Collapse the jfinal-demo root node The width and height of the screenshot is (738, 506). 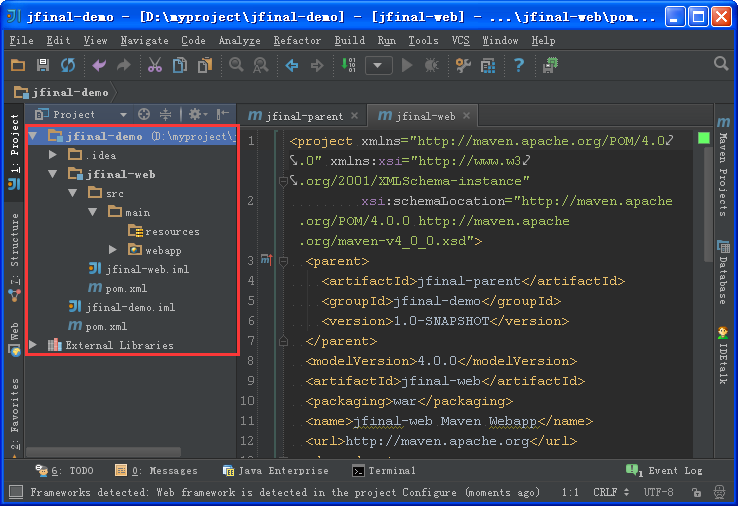[33, 137]
